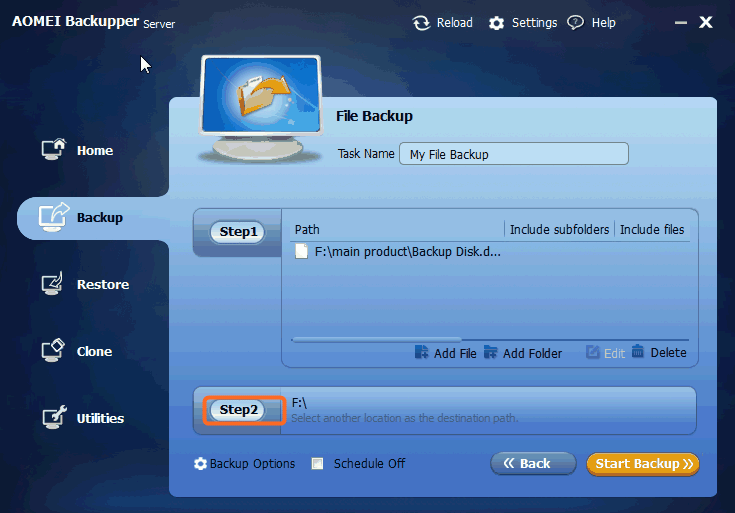Click the horizontal scrollbar in file list
The image size is (735, 513).
376,339
